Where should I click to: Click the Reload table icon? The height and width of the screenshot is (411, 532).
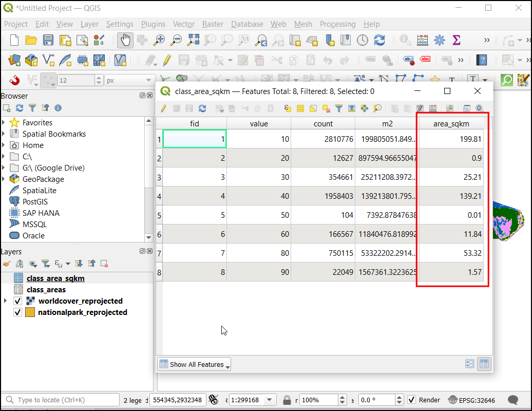[x=202, y=108]
